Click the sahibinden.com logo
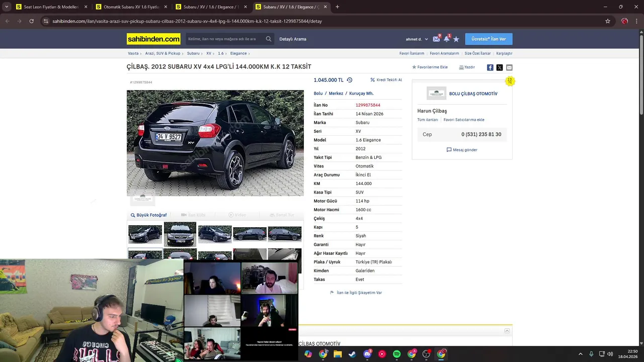Viewport: 644px width, 362px height. pos(153,39)
